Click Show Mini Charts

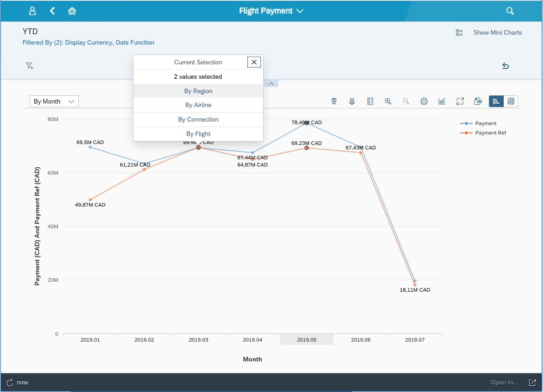pos(497,32)
